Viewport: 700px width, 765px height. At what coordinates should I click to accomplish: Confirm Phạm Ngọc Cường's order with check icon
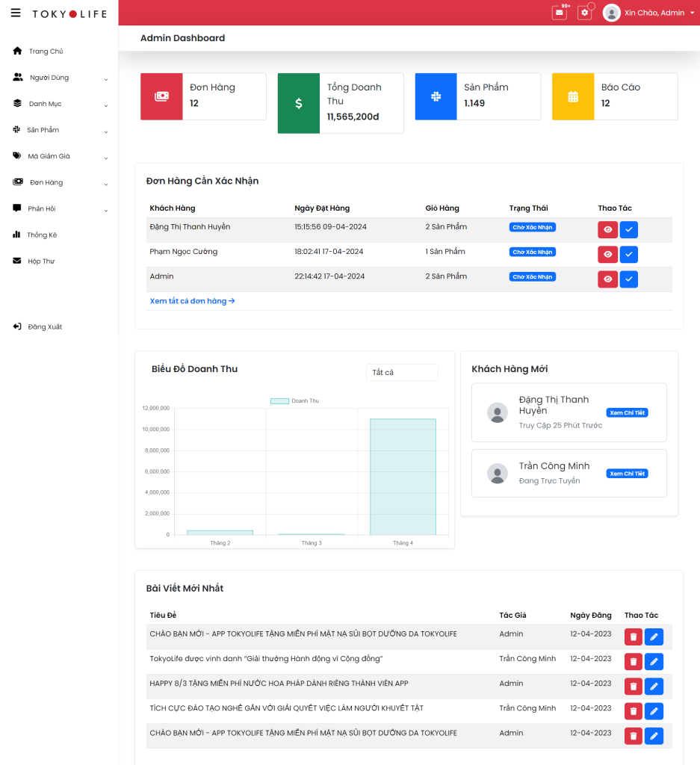pos(629,255)
